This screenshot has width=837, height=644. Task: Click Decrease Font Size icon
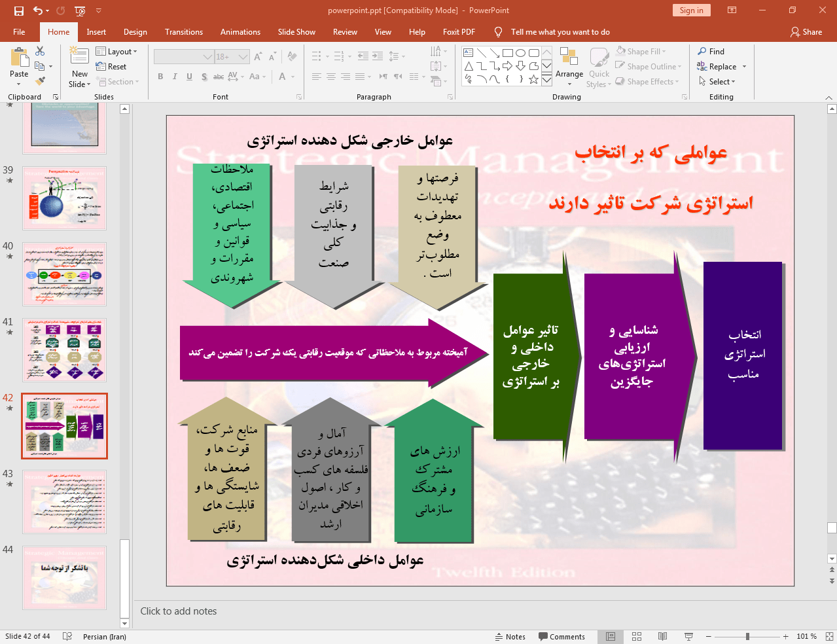tap(272, 57)
